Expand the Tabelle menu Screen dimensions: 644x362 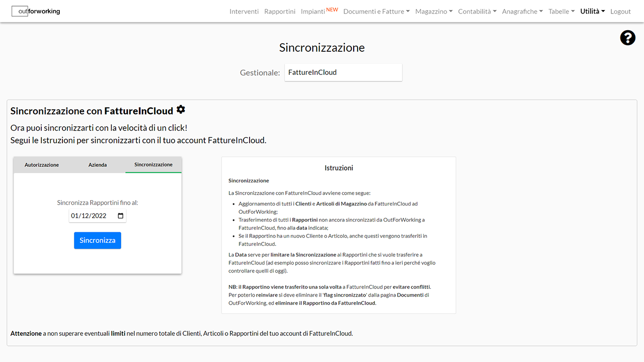click(561, 11)
